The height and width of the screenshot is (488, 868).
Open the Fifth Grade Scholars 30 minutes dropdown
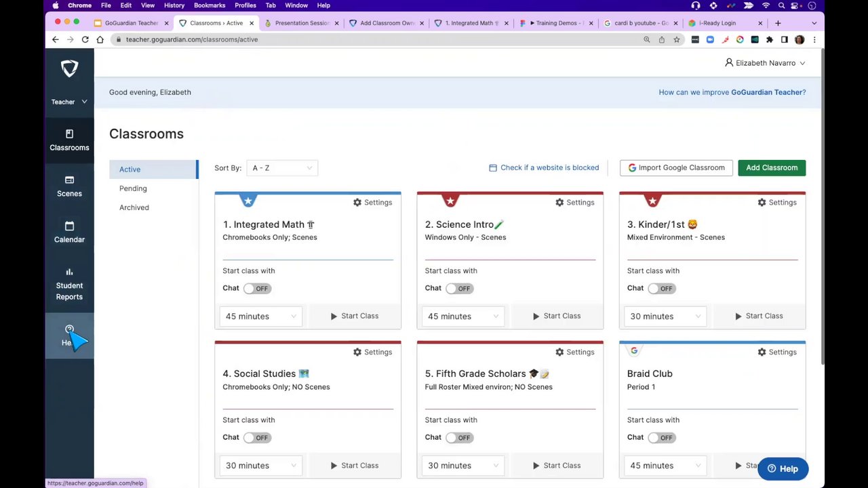pyautogui.click(x=462, y=466)
